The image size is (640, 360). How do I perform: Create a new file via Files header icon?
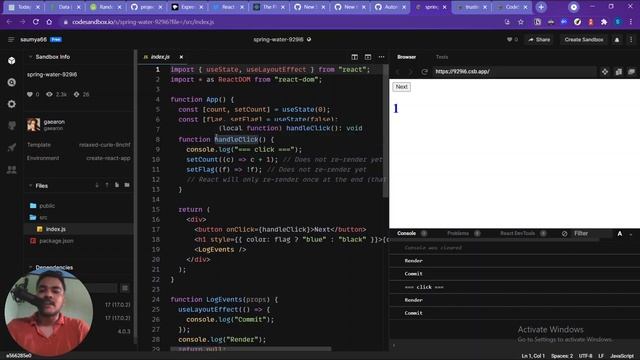coord(117,185)
